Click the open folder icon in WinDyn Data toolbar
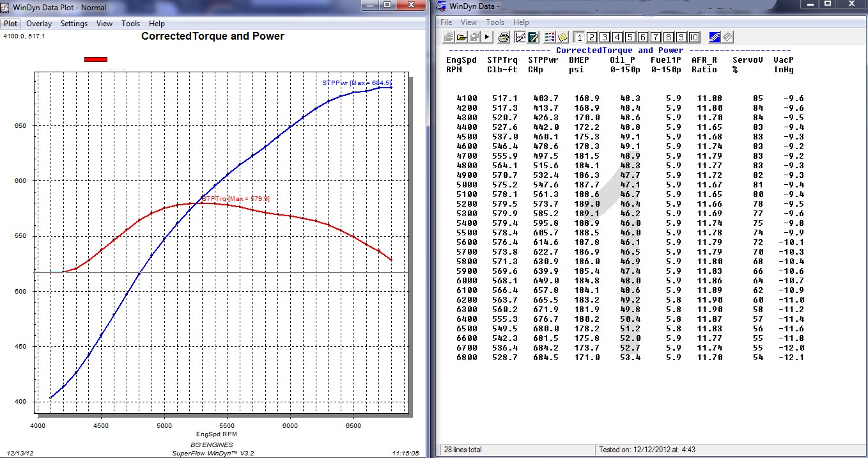Screen dimensions: 868x458 pos(461,36)
